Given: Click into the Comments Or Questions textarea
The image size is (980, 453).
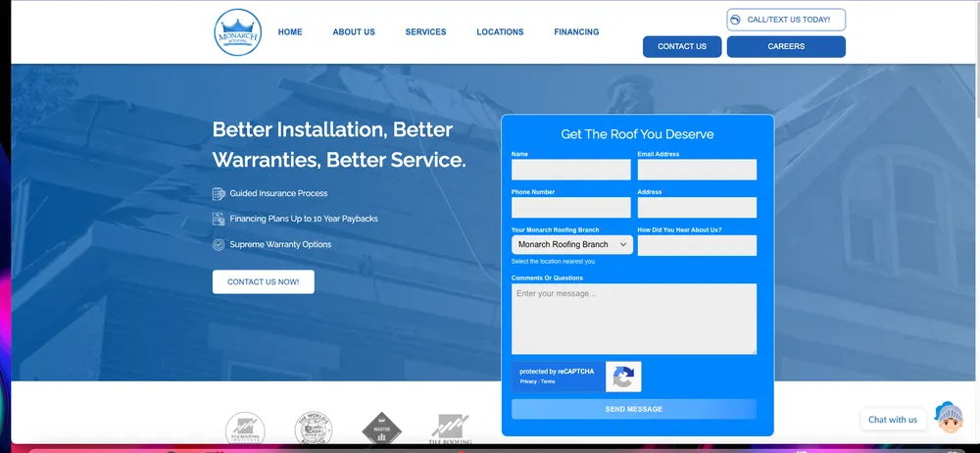Looking at the screenshot, I should tap(633, 319).
